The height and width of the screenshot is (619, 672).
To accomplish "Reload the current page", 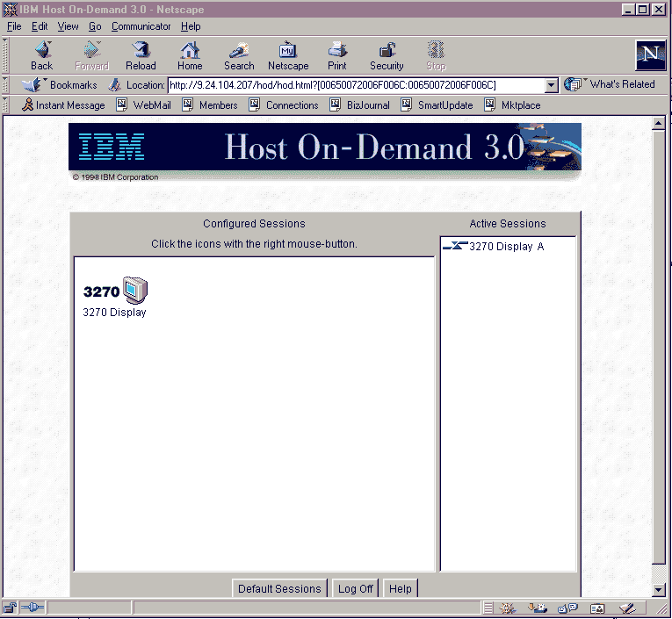I will [141, 55].
